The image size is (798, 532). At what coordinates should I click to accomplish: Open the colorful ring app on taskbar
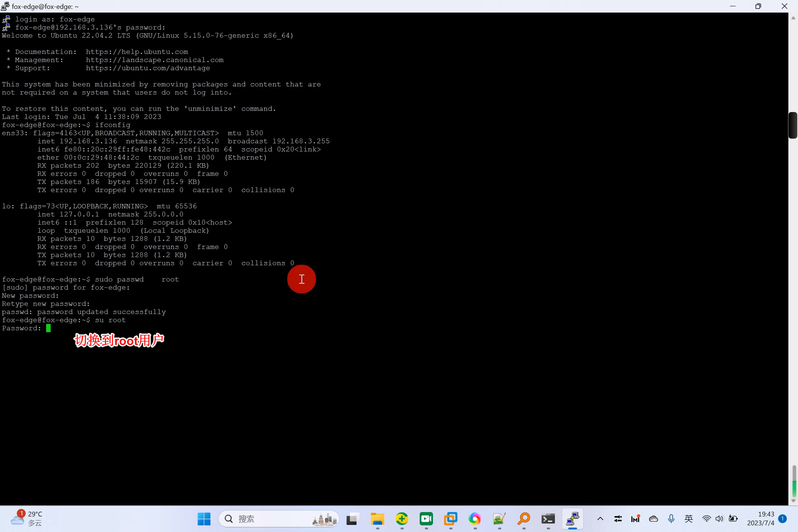[475, 519]
